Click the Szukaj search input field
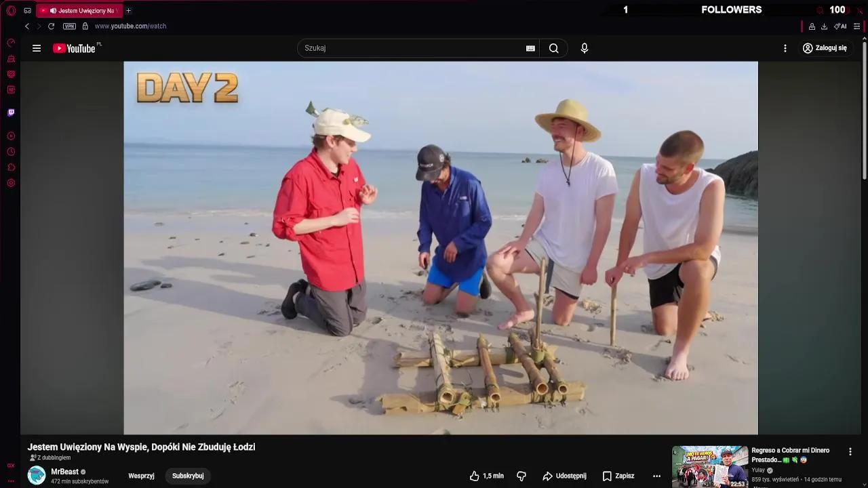868x488 pixels. 411,48
